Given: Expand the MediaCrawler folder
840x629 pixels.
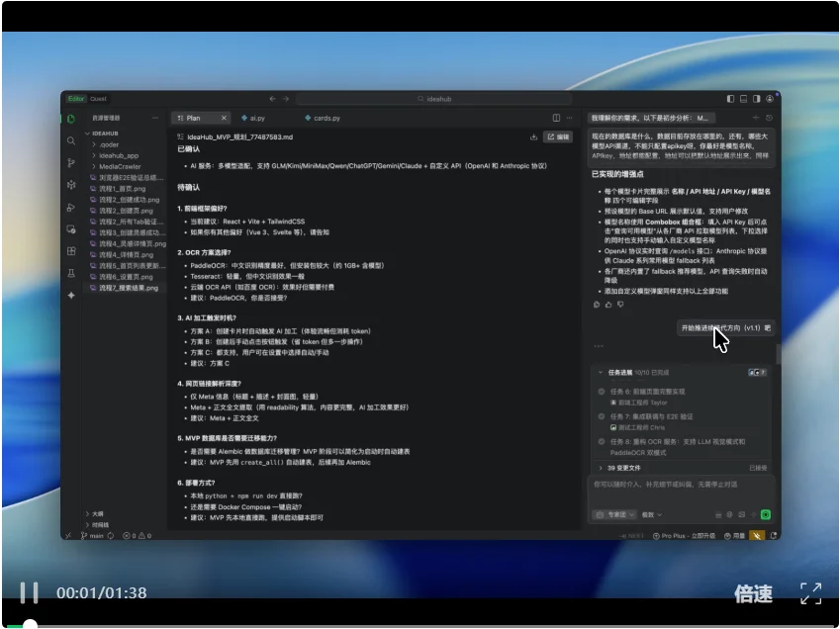Looking at the screenshot, I should point(119,166).
